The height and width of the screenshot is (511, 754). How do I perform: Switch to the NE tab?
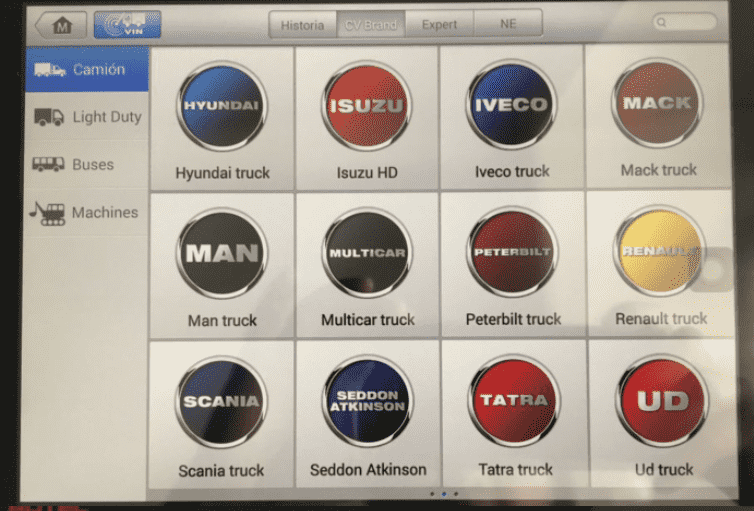click(508, 24)
